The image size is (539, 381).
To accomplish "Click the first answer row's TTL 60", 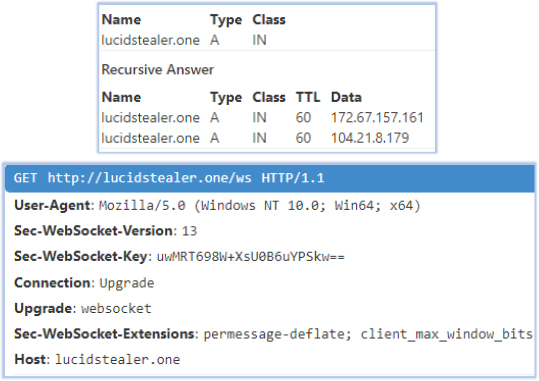I will (303, 118).
